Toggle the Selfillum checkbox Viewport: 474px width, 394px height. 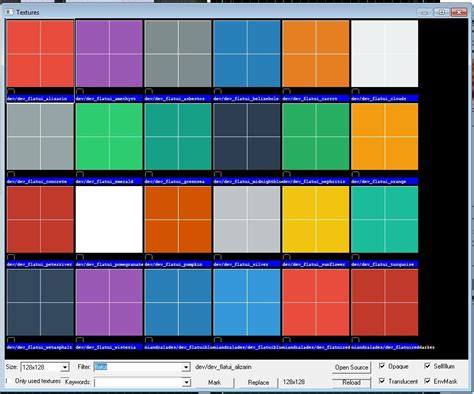(427, 366)
